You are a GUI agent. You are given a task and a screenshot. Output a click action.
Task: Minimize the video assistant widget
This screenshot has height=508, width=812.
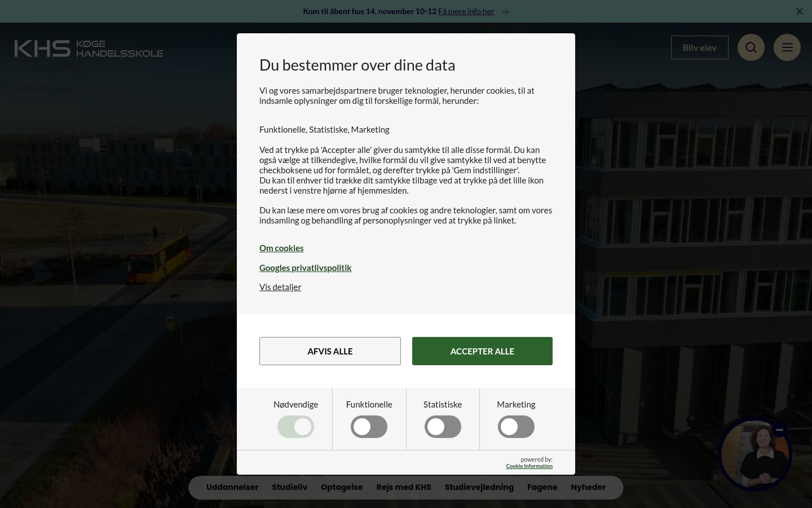(780, 430)
